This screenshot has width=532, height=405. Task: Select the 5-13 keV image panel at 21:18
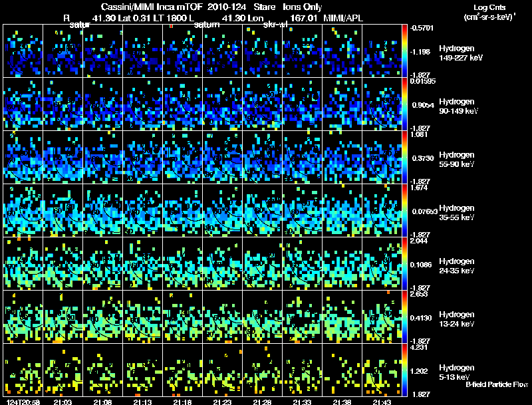click(182, 370)
